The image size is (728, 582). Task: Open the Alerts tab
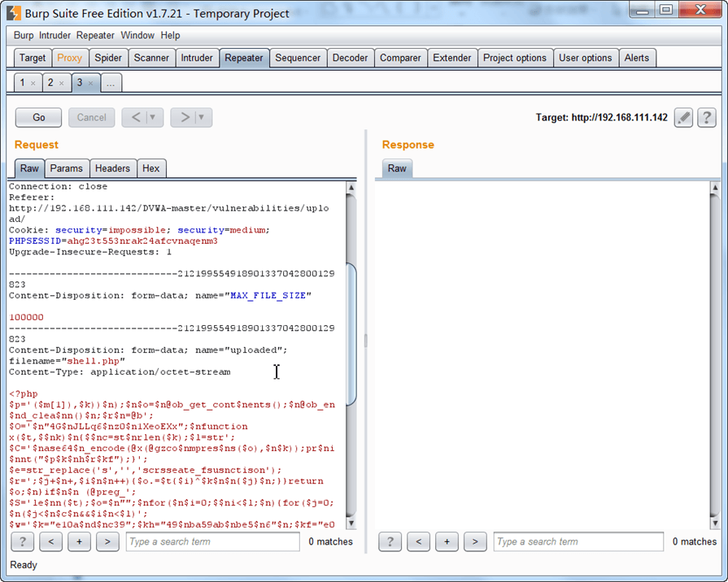point(637,58)
